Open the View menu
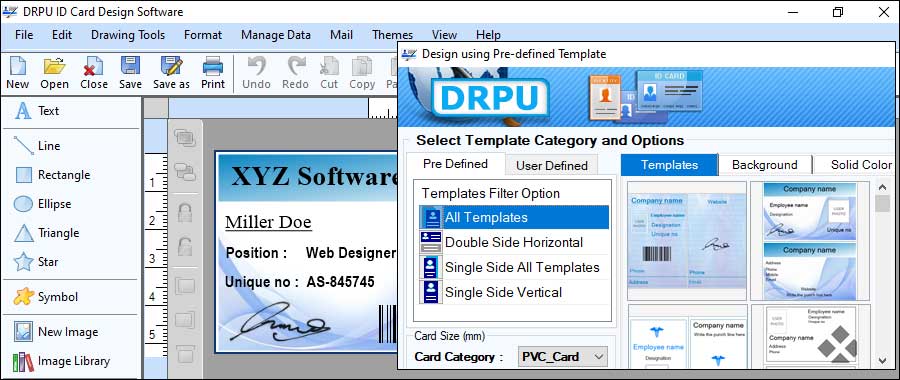 (444, 35)
